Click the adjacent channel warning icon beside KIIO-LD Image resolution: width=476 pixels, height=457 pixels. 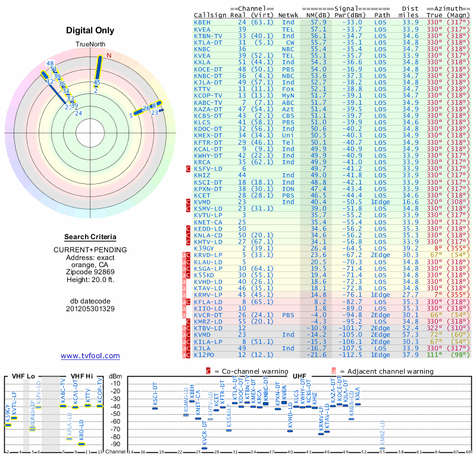(183, 308)
